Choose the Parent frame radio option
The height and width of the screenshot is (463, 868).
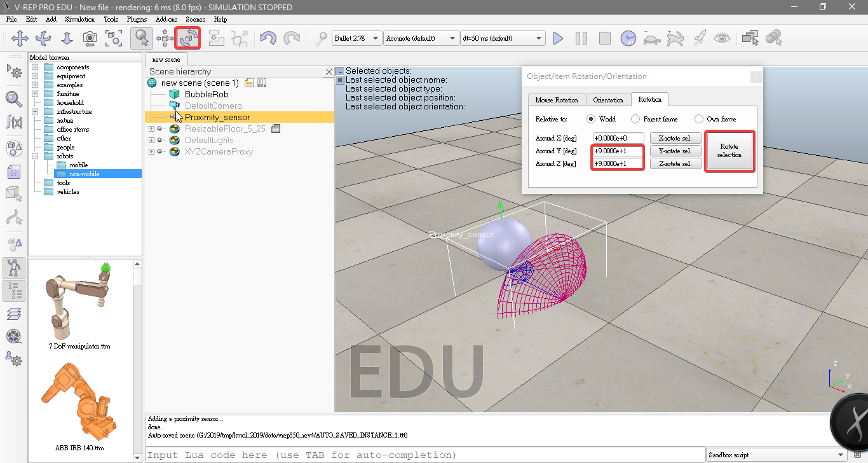635,119
